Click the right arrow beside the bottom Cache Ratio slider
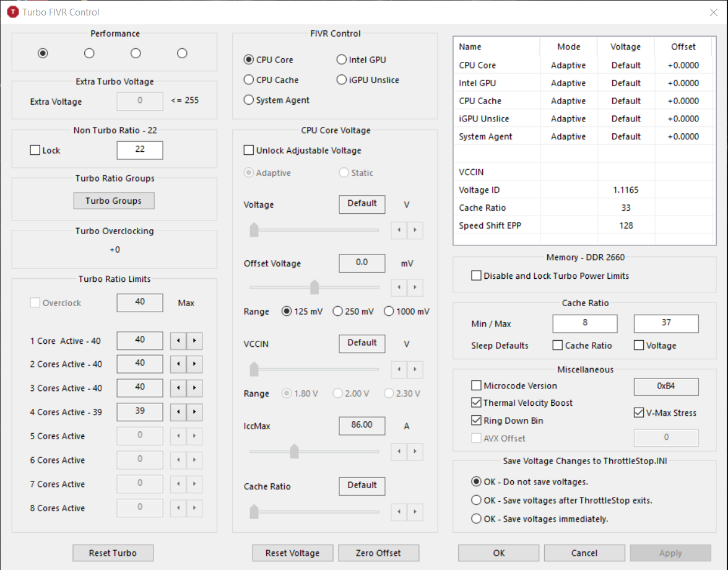Image resolution: width=728 pixels, height=570 pixels. pos(415,512)
